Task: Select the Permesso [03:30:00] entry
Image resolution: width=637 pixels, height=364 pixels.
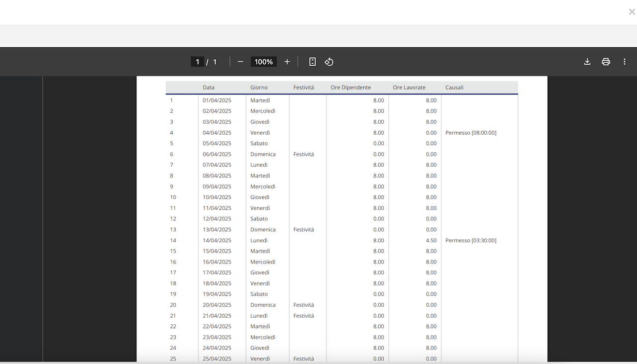Action: pyautogui.click(x=471, y=241)
